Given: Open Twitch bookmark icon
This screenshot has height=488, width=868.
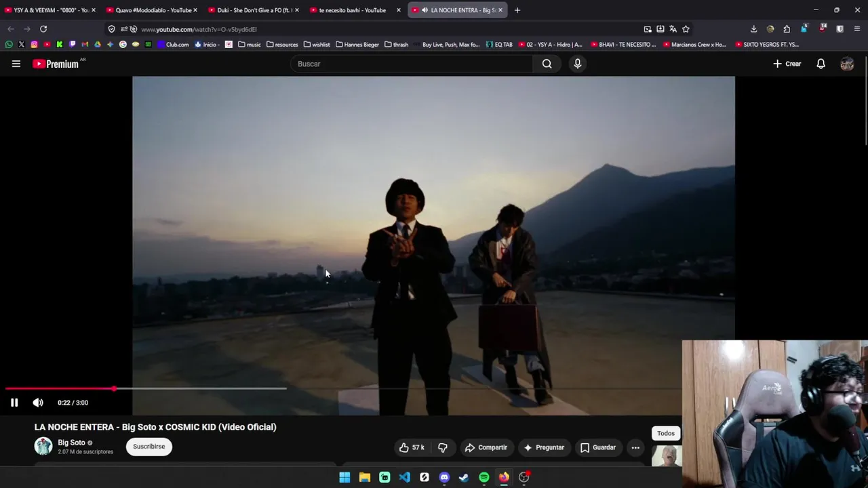Looking at the screenshot, I should tap(72, 45).
